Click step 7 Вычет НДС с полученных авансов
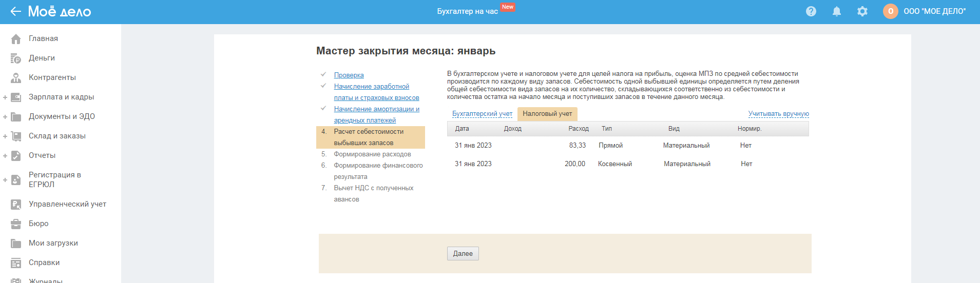 (374, 194)
